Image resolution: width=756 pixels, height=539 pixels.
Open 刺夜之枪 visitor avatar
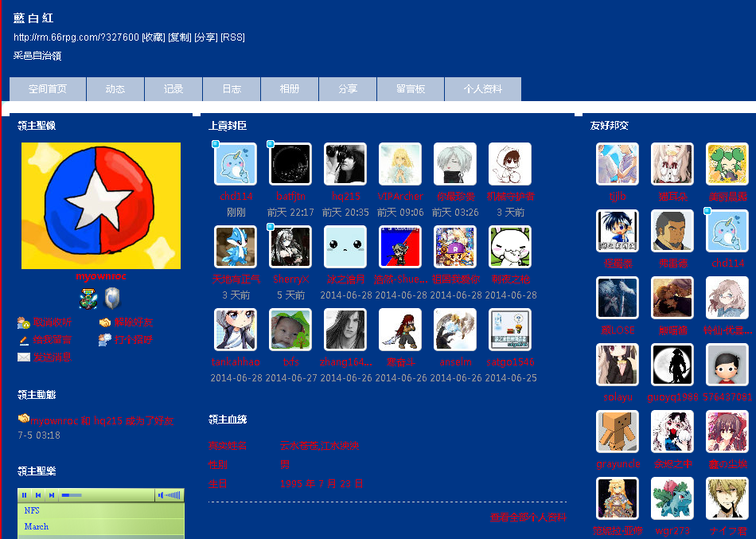510,247
